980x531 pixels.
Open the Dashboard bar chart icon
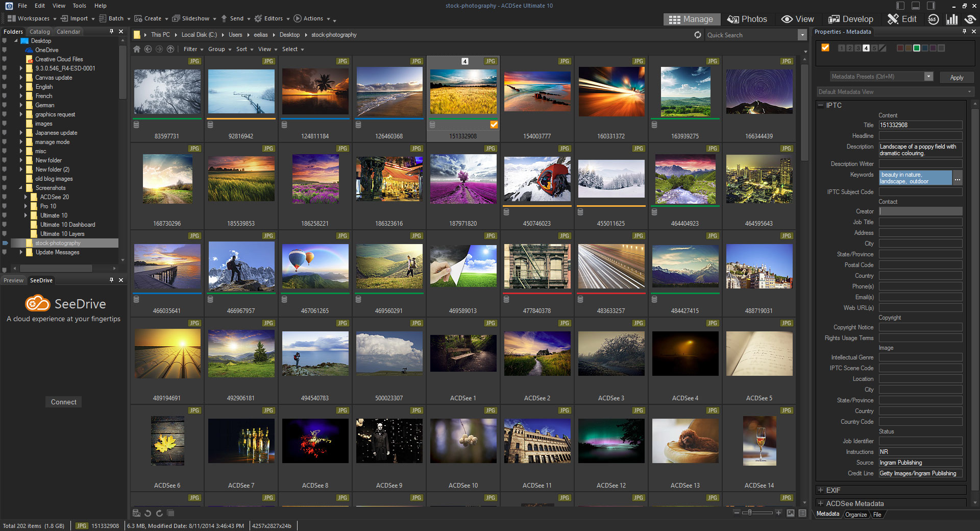pos(952,19)
